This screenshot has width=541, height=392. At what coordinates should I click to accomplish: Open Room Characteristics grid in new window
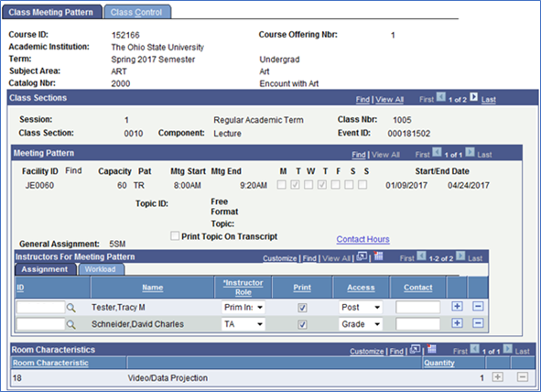pos(415,349)
